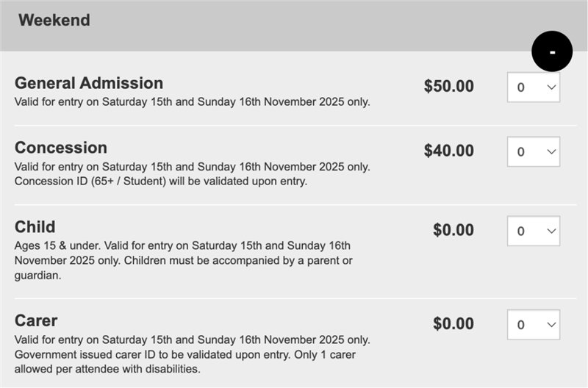Image resolution: width=588 pixels, height=388 pixels.
Task: Click the Carer ticket $0.00 price
Action: (453, 324)
